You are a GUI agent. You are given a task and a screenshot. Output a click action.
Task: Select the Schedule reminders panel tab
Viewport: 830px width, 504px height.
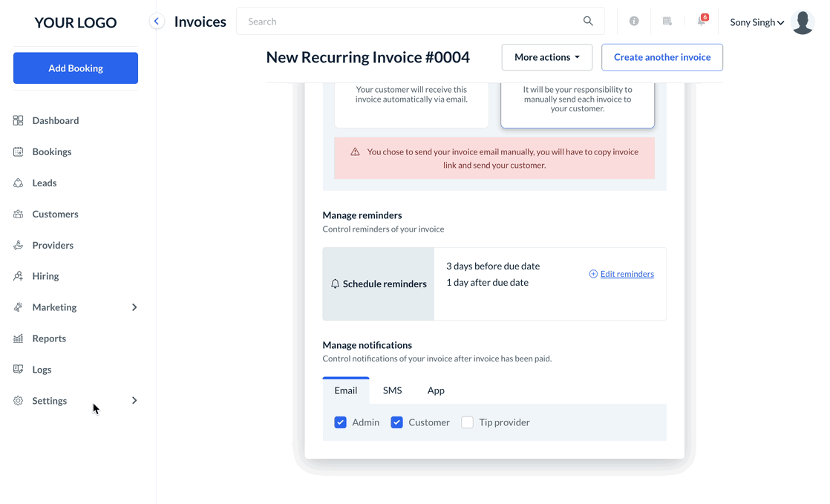point(379,284)
